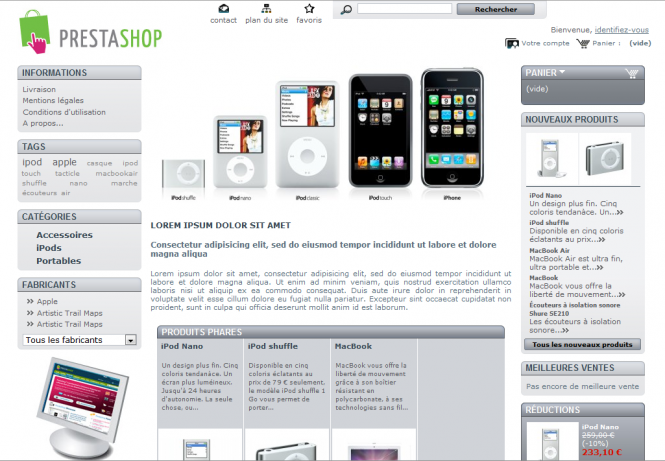The image size is (665, 461).
Task: Select the nano tag
Action: [78, 183]
